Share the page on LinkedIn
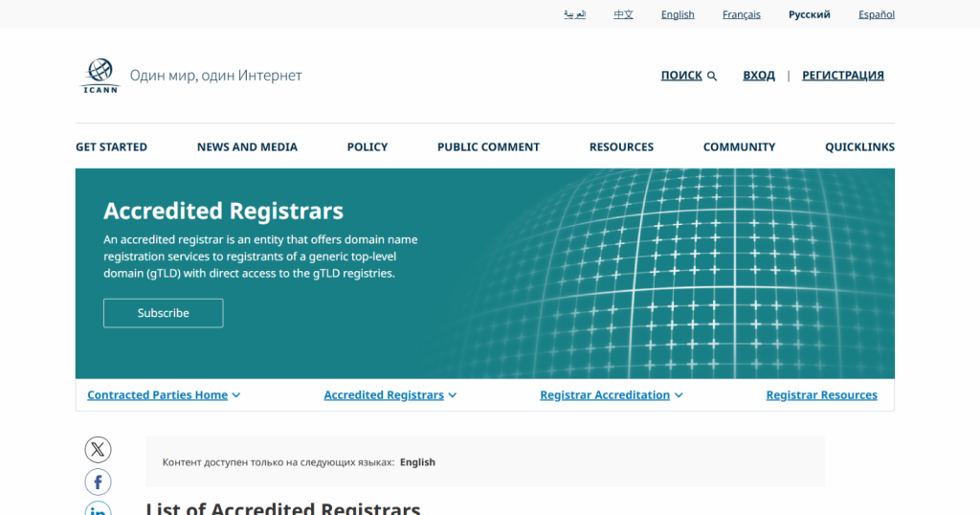Viewport: 980px width, 515px height. click(99, 508)
